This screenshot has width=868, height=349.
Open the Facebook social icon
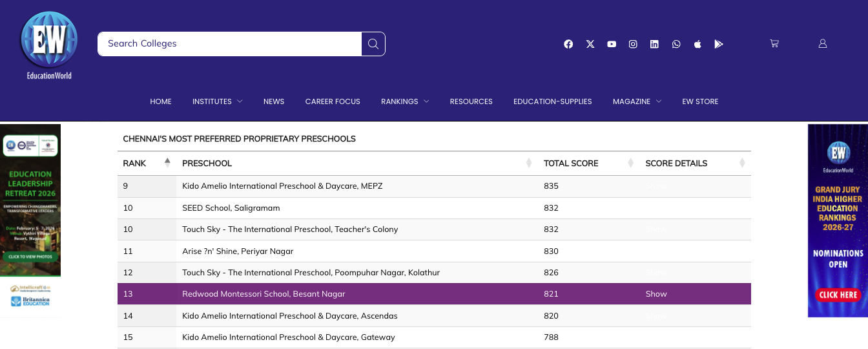point(568,44)
